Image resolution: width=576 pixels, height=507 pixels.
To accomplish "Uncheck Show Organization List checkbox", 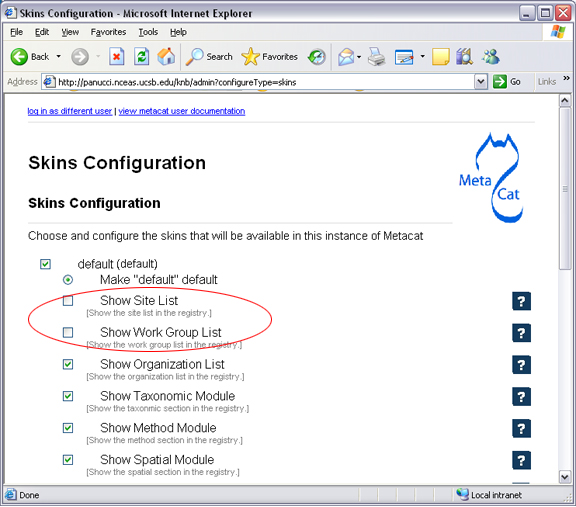I will [x=68, y=364].
